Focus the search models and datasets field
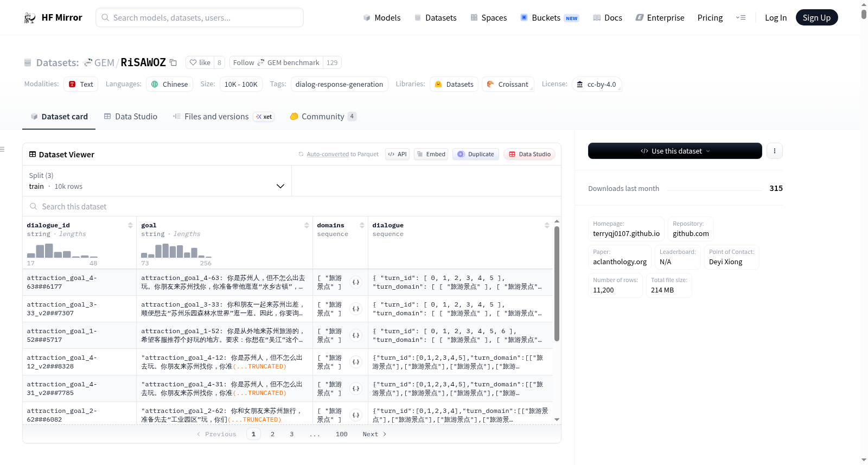The image size is (868, 465). tap(200, 17)
